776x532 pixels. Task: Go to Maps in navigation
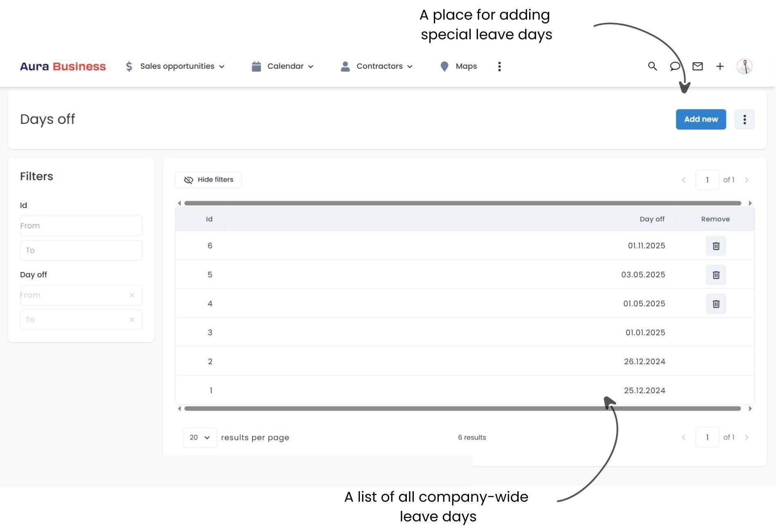[x=458, y=66]
